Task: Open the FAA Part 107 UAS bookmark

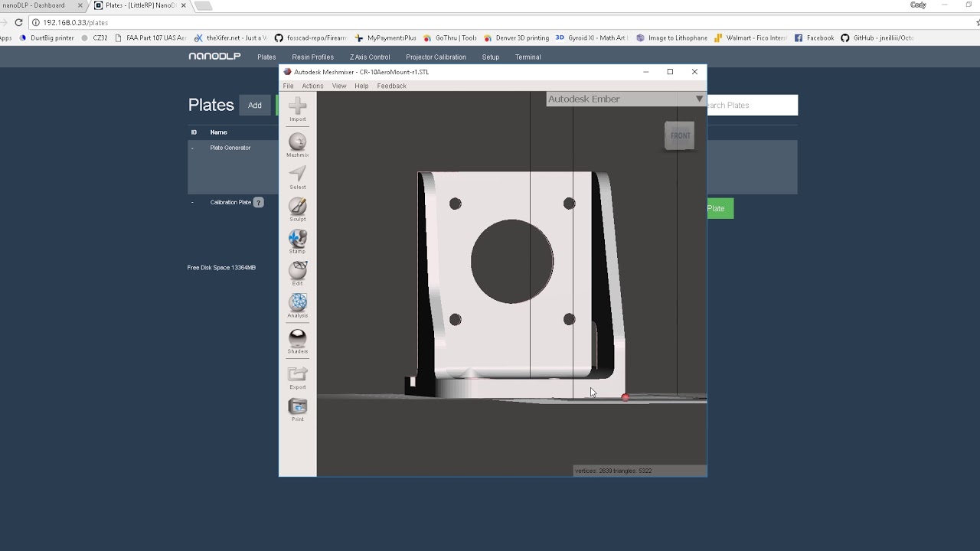Action: (150, 37)
